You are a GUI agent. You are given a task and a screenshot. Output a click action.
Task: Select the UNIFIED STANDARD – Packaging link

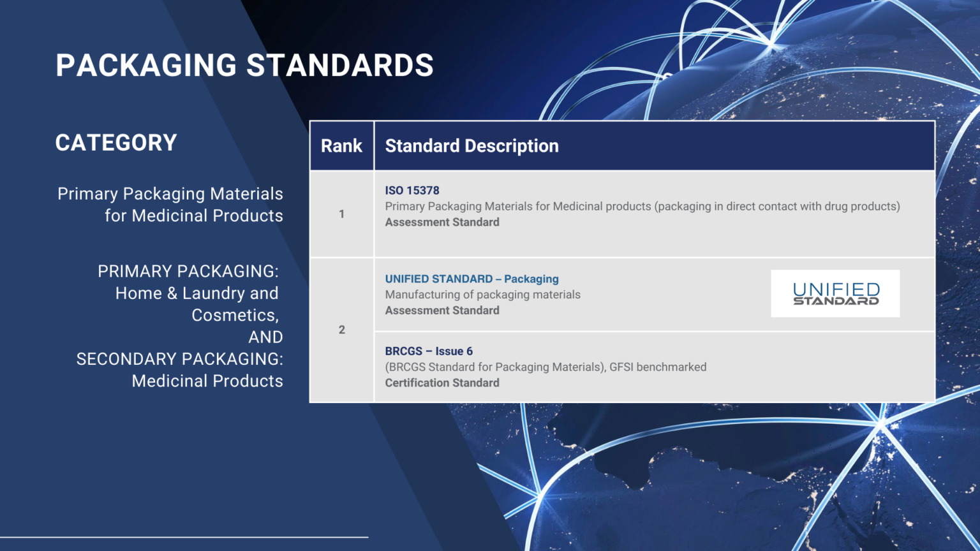click(471, 279)
